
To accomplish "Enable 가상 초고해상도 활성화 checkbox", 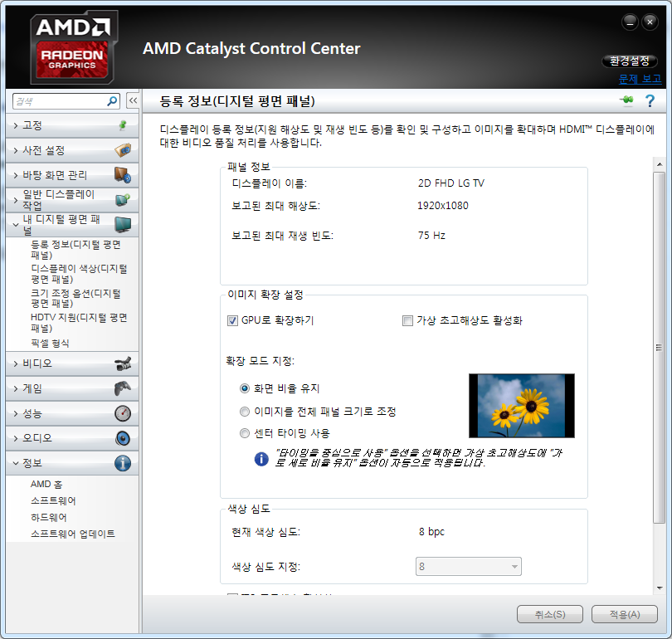I will point(407,320).
